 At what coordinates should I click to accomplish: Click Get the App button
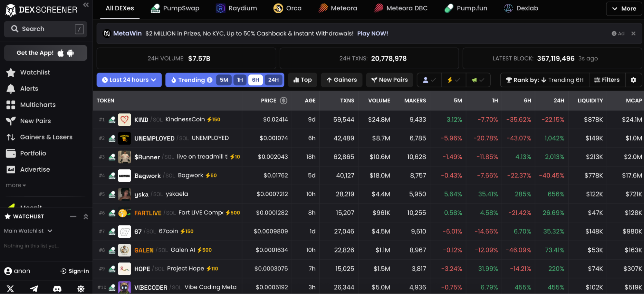coord(45,53)
